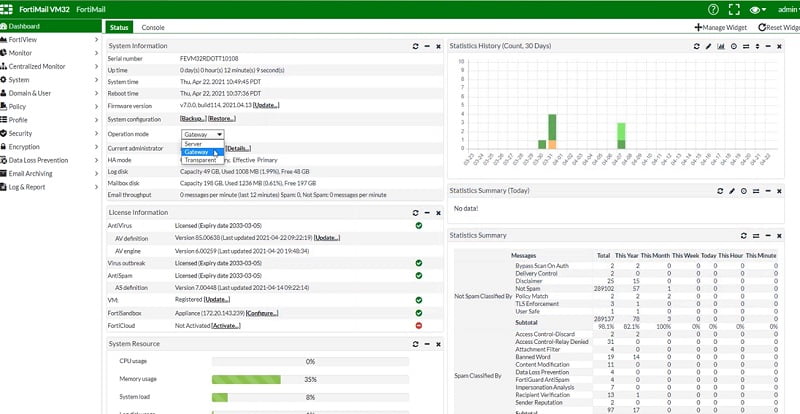Minimize the License Information widget
800x414 pixels.
[427, 213]
